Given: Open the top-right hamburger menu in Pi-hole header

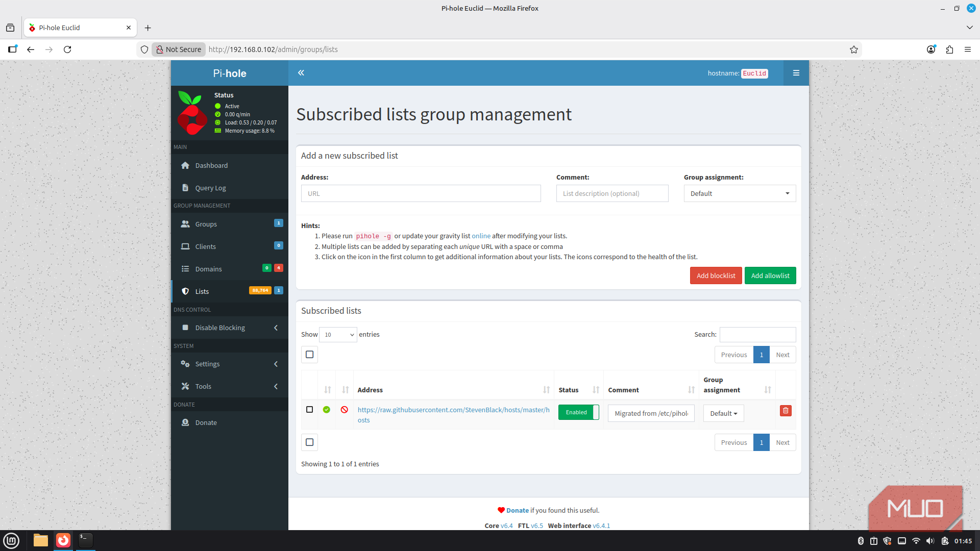Looking at the screenshot, I should pos(796,73).
